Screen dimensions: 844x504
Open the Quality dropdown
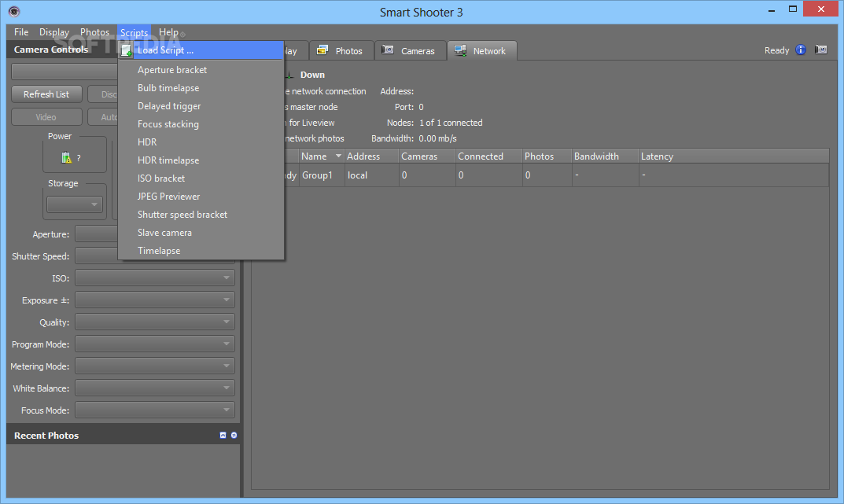point(154,322)
